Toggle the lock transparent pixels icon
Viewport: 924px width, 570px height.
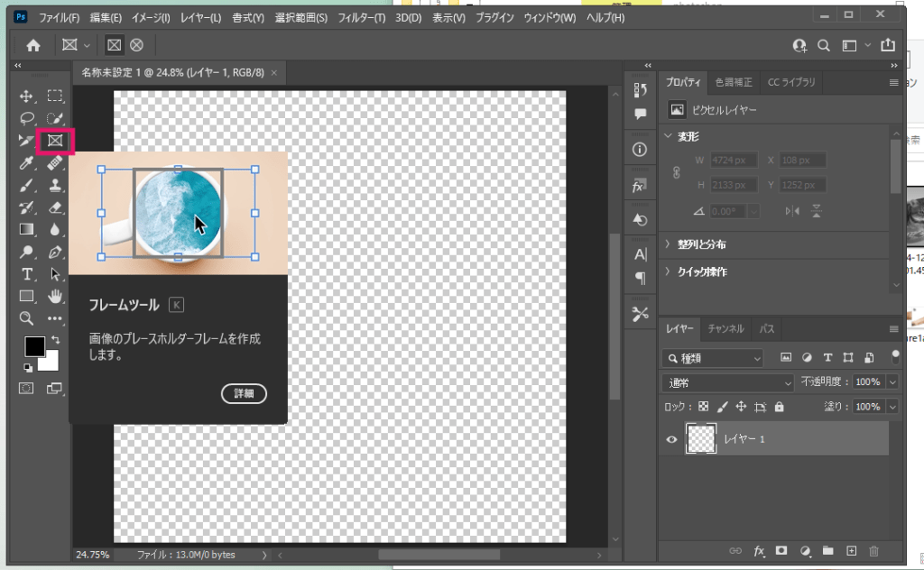pyautogui.click(x=704, y=407)
